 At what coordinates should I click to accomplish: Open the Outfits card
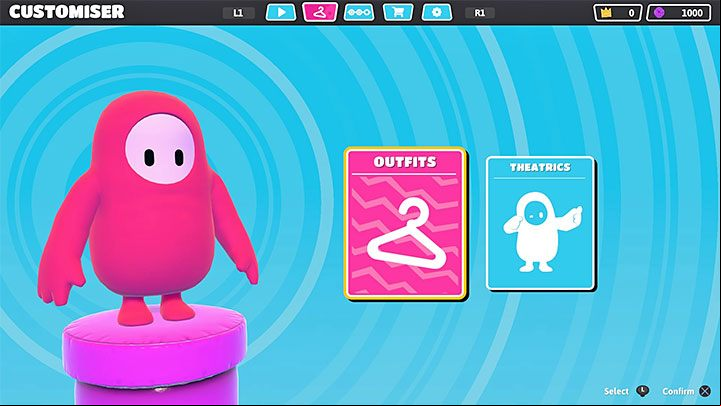click(x=405, y=223)
